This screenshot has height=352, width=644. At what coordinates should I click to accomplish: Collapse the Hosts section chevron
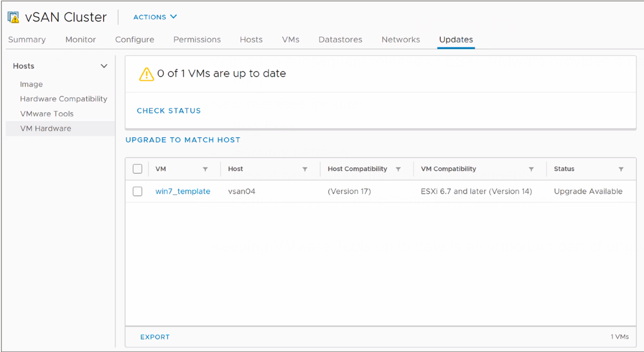tap(104, 66)
